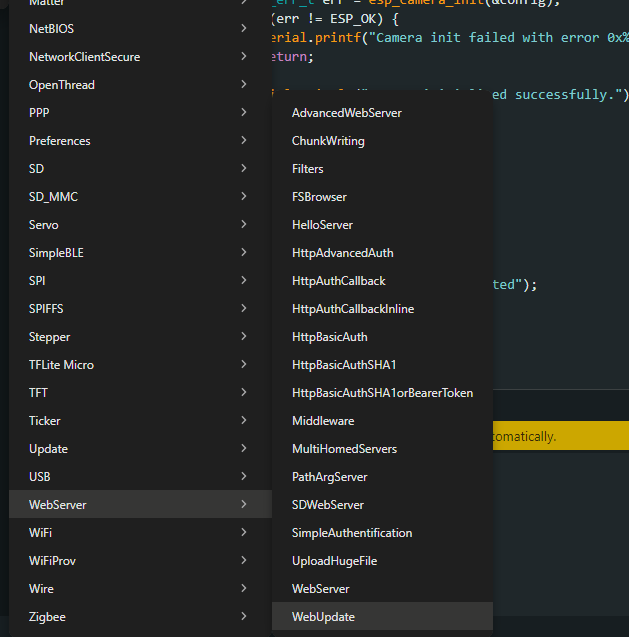The width and height of the screenshot is (629, 637).
Task: Click the yellow notification bar text
Action: point(524,436)
